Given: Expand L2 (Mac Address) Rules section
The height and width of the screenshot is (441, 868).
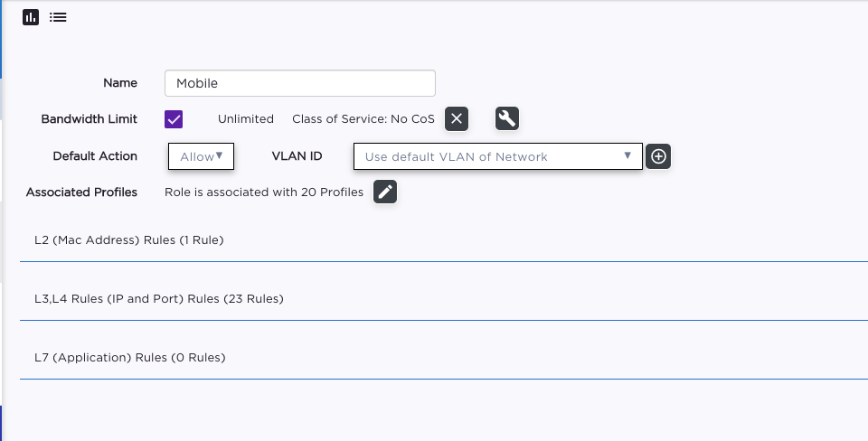Looking at the screenshot, I should coord(128,240).
